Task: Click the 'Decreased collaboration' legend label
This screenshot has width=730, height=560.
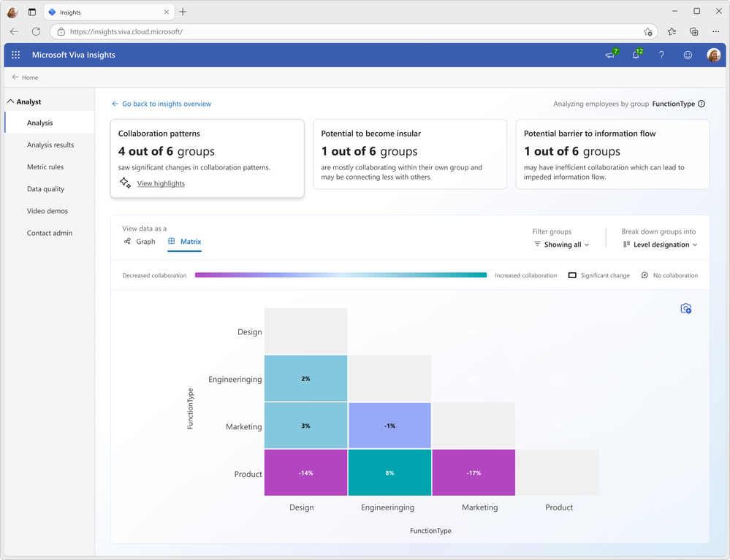Action: click(154, 275)
